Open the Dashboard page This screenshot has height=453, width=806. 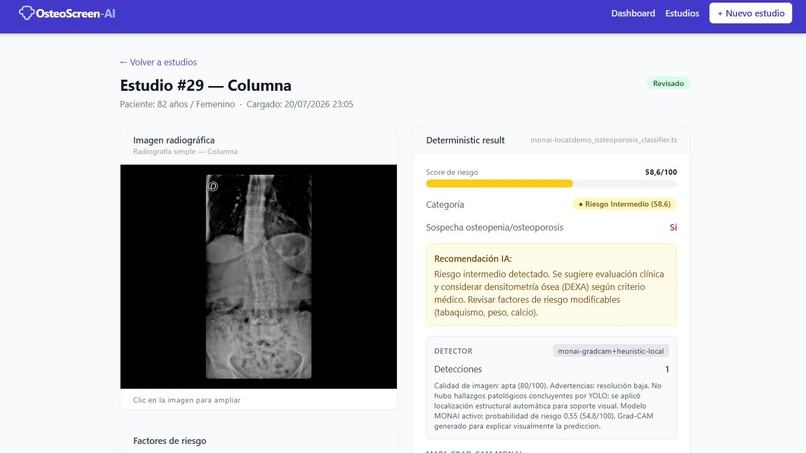click(633, 13)
